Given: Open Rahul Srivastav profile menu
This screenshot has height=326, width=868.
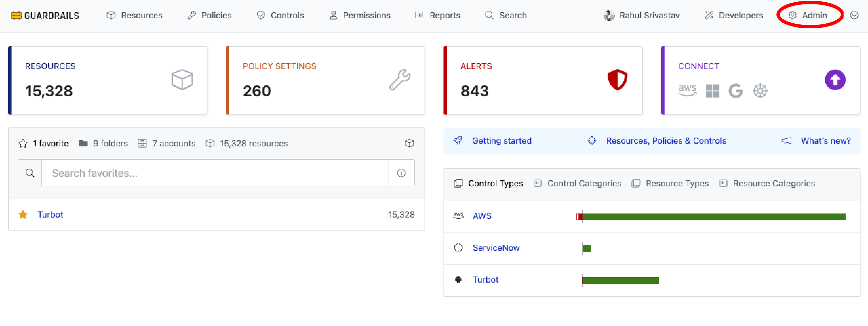Looking at the screenshot, I should (642, 16).
